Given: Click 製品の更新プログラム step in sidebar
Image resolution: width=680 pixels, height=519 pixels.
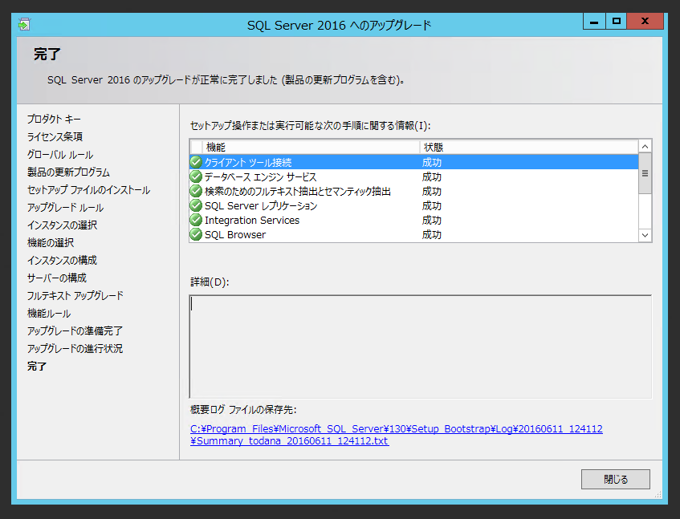Looking at the screenshot, I should tap(69, 172).
